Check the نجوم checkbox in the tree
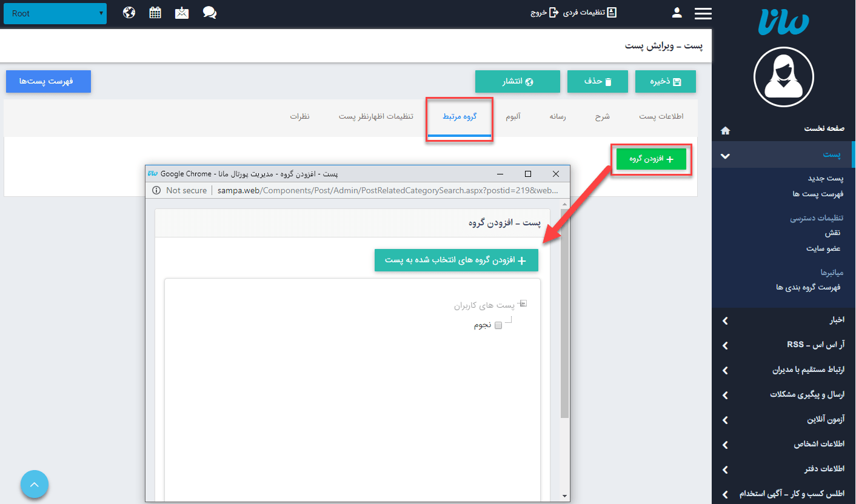This screenshot has width=856, height=504. (x=498, y=325)
